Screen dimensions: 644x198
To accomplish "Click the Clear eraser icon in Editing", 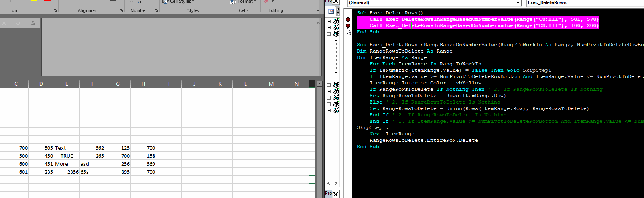I will tap(266, 2).
